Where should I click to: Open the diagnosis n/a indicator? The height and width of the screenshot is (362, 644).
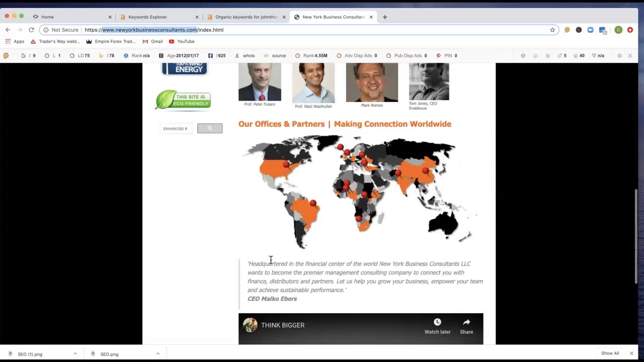598,56
